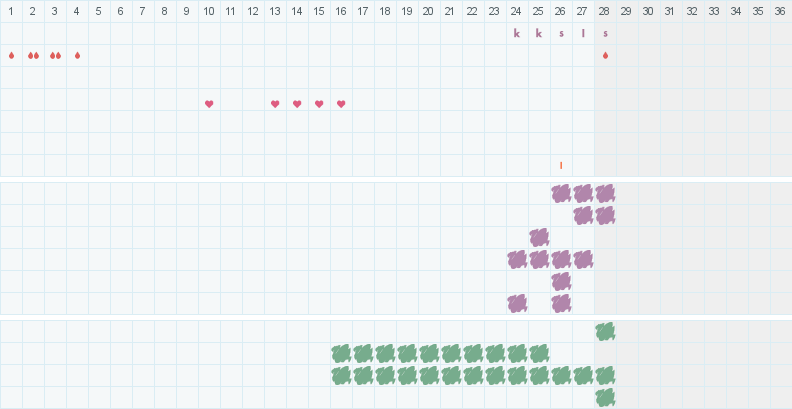Screen dimensions: 792x409
Task: Click the 'k' letter marker on day 24
Action: (517, 33)
